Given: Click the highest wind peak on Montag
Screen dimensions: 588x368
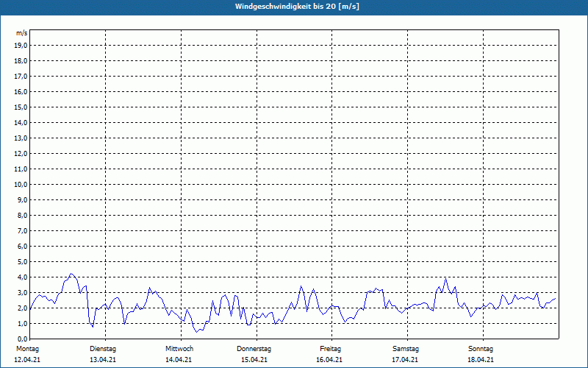Looking at the screenshot, I should 71,273.
